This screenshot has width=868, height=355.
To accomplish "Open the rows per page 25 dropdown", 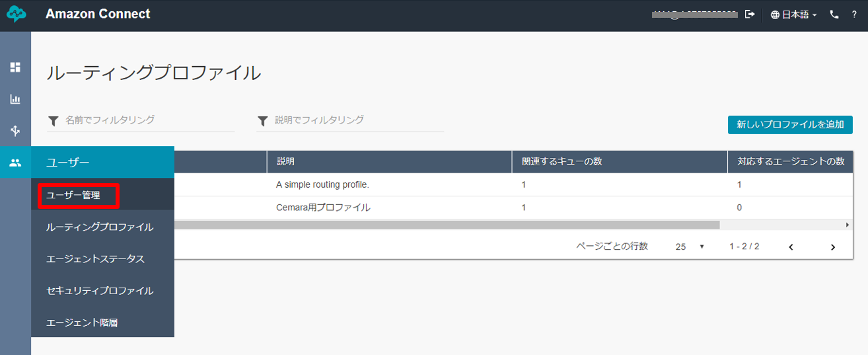I will [690, 247].
